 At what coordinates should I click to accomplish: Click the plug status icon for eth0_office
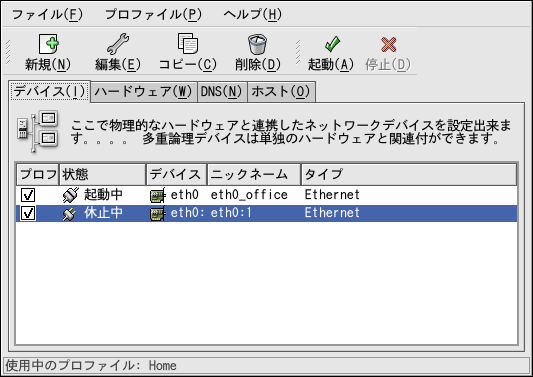tap(71, 195)
